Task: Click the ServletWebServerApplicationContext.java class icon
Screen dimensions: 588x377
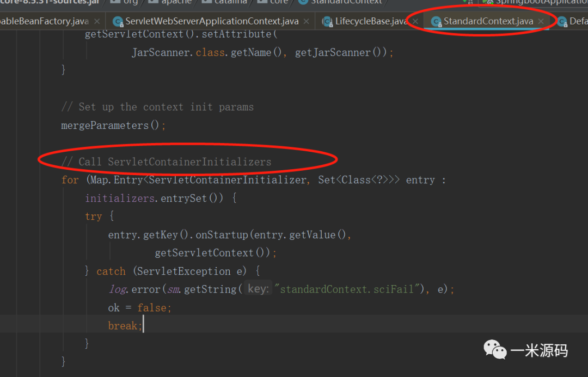Action: 118,22
